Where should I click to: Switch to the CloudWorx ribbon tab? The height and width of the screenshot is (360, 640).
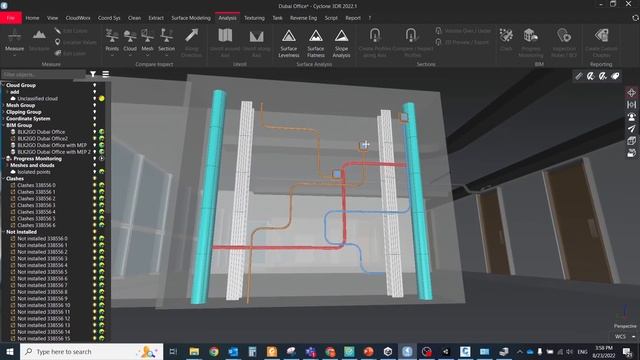tap(78, 18)
